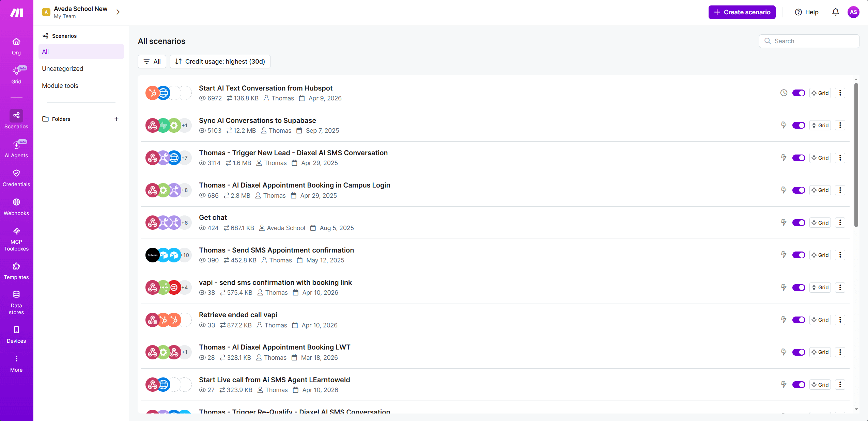Image resolution: width=868 pixels, height=421 pixels.
Task: Expand the Aveda School New team chevron
Action: tap(118, 12)
